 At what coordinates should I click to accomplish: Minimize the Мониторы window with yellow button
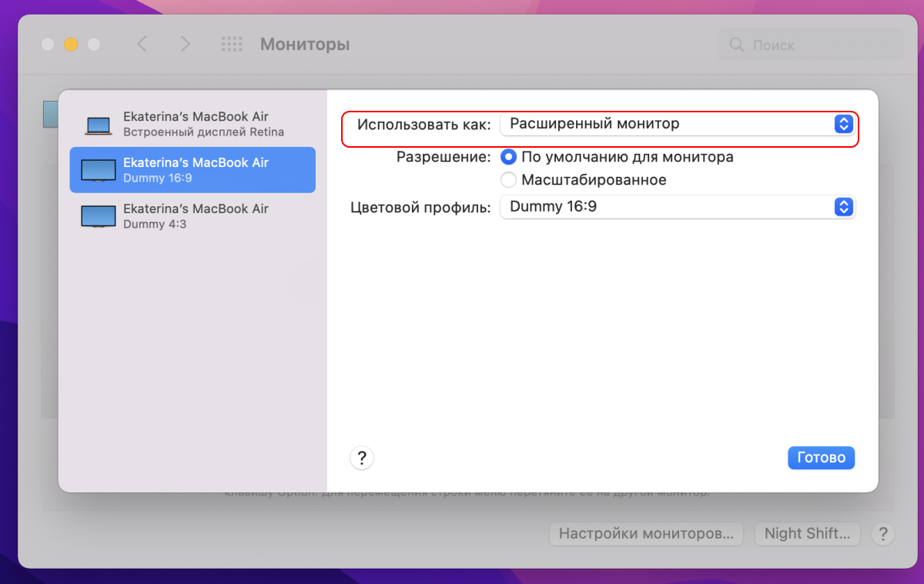71,45
